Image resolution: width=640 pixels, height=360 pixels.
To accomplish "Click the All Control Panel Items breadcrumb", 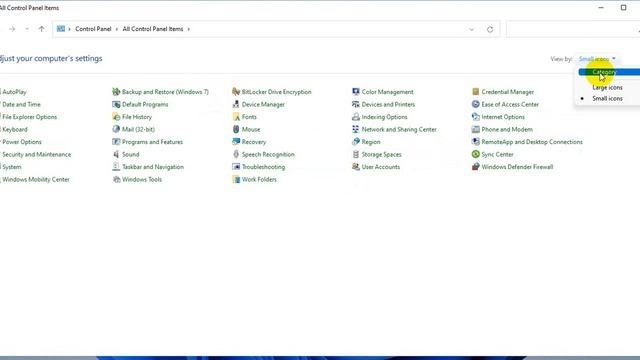I will [153, 29].
